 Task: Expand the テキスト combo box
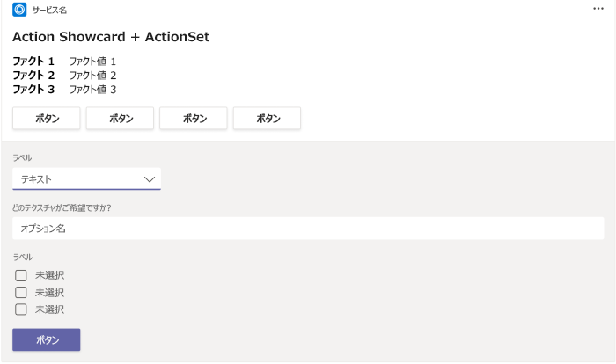pos(86,179)
